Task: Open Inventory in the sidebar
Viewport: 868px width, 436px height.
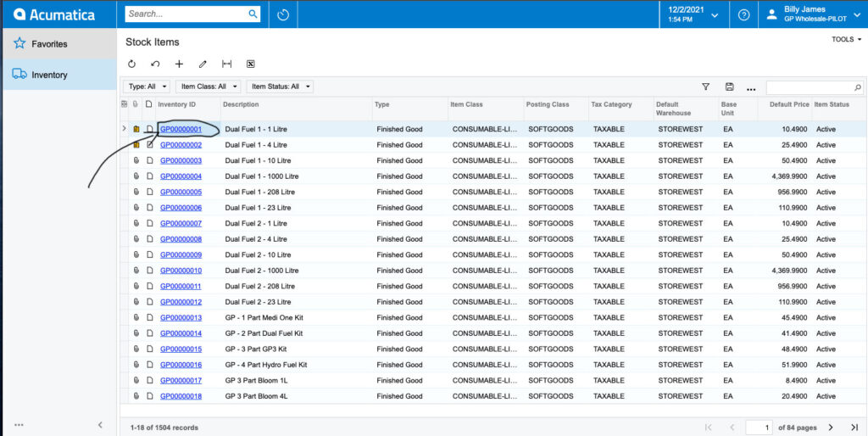Action: click(59, 75)
